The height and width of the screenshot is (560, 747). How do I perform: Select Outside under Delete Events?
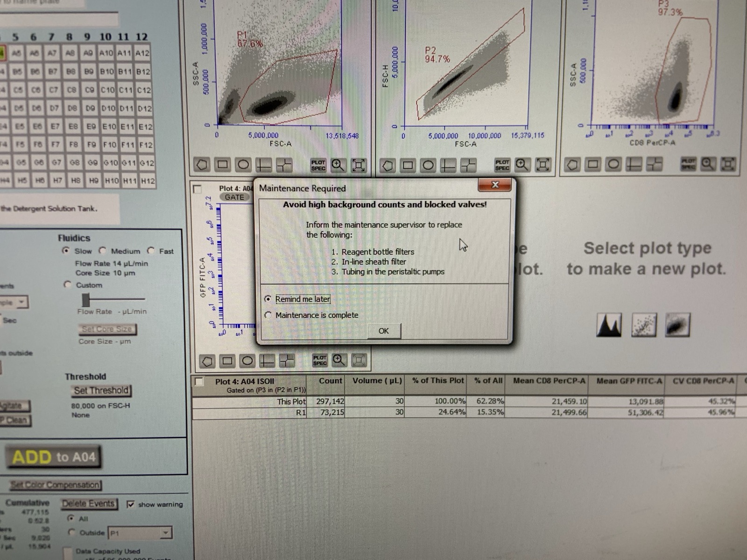71,532
